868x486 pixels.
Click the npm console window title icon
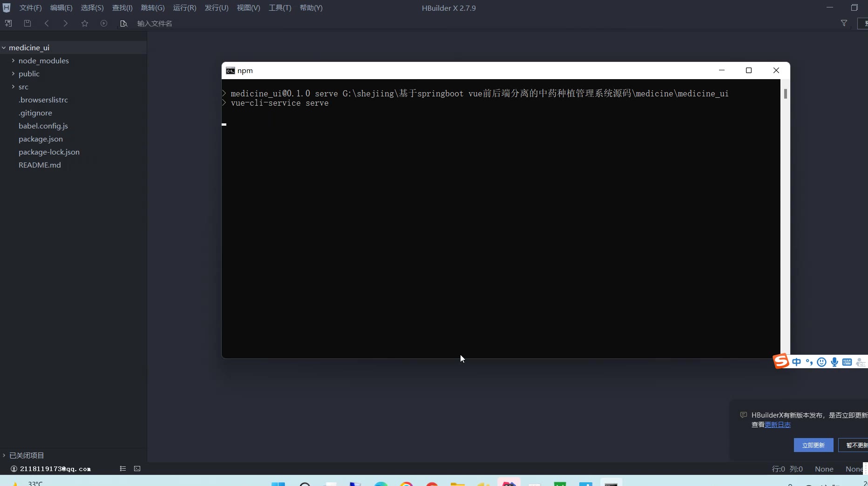click(230, 71)
